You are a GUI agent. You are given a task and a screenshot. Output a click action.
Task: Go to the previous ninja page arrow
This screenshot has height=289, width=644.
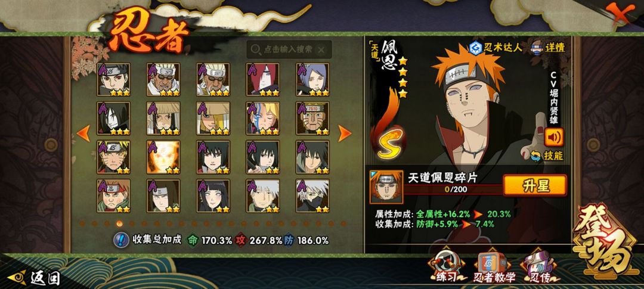coord(83,133)
